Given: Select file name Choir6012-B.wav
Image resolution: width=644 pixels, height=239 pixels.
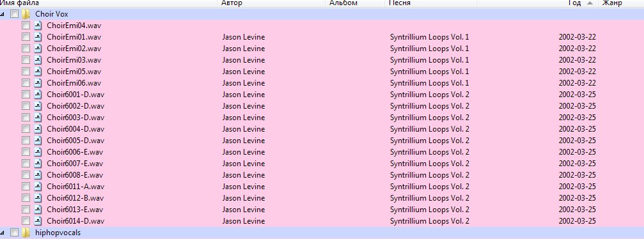Looking at the screenshot, I should 75,198.
